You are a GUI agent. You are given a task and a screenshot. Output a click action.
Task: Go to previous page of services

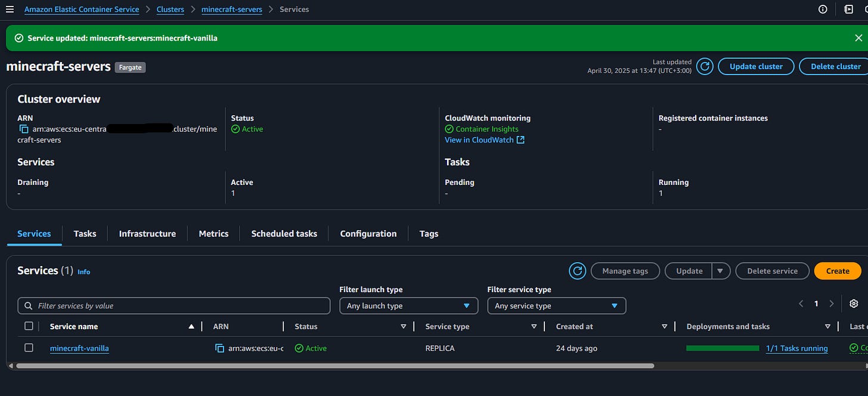pos(801,304)
